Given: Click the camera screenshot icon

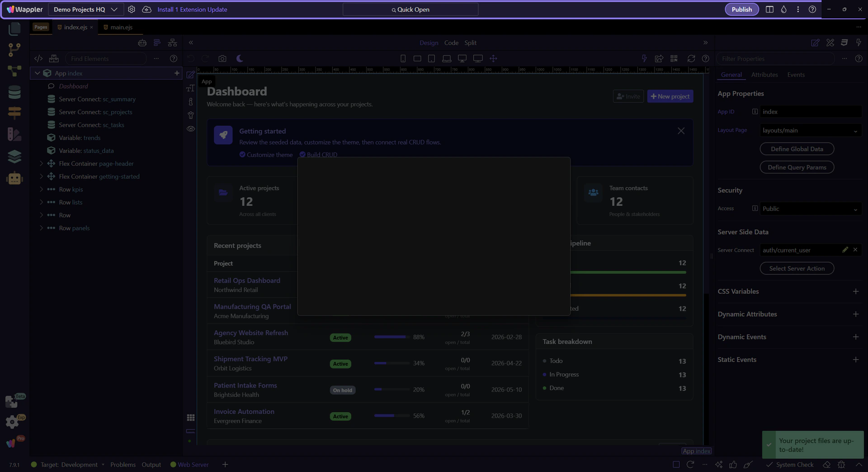Looking at the screenshot, I should point(222,58).
